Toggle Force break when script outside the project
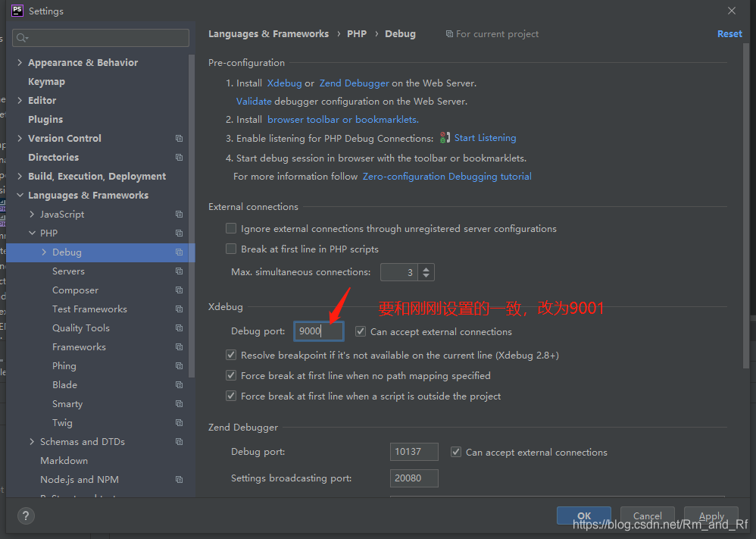Image resolution: width=756 pixels, height=539 pixels. (x=232, y=396)
